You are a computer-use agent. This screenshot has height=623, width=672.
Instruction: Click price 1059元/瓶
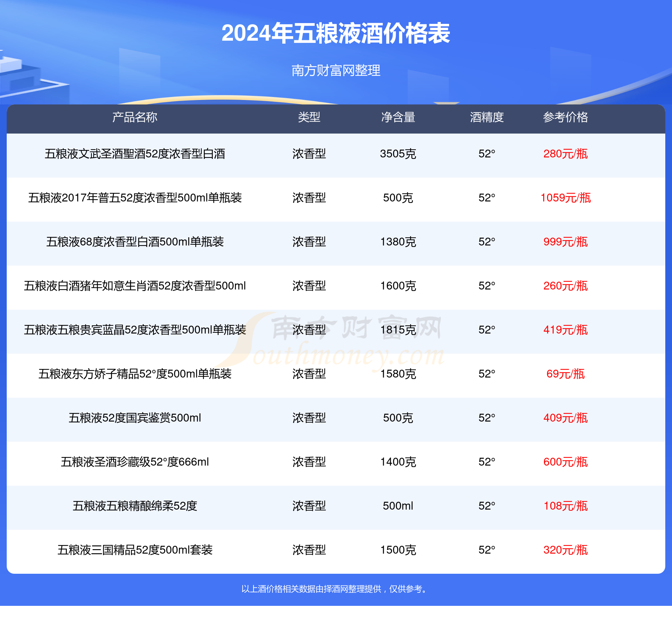pyautogui.click(x=566, y=198)
